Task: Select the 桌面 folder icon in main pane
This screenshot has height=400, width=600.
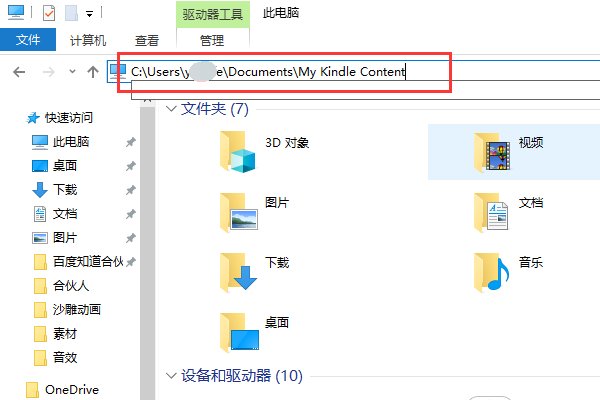Action: [239, 332]
